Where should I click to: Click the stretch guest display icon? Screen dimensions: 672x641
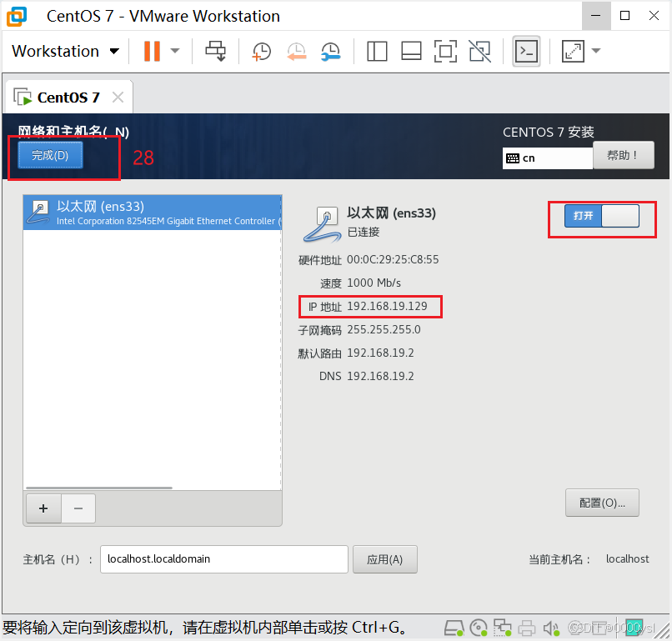(x=573, y=52)
